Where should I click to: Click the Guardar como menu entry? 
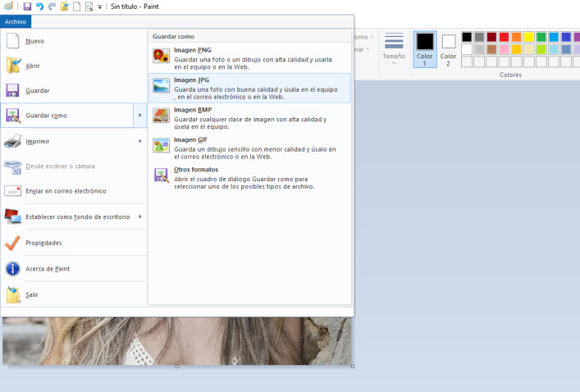pos(67,116)
